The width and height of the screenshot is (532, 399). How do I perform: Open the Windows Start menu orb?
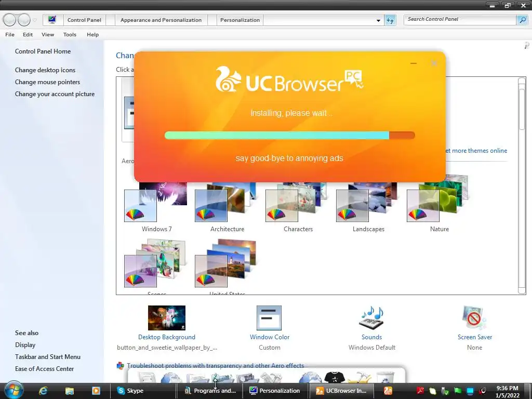14,390
